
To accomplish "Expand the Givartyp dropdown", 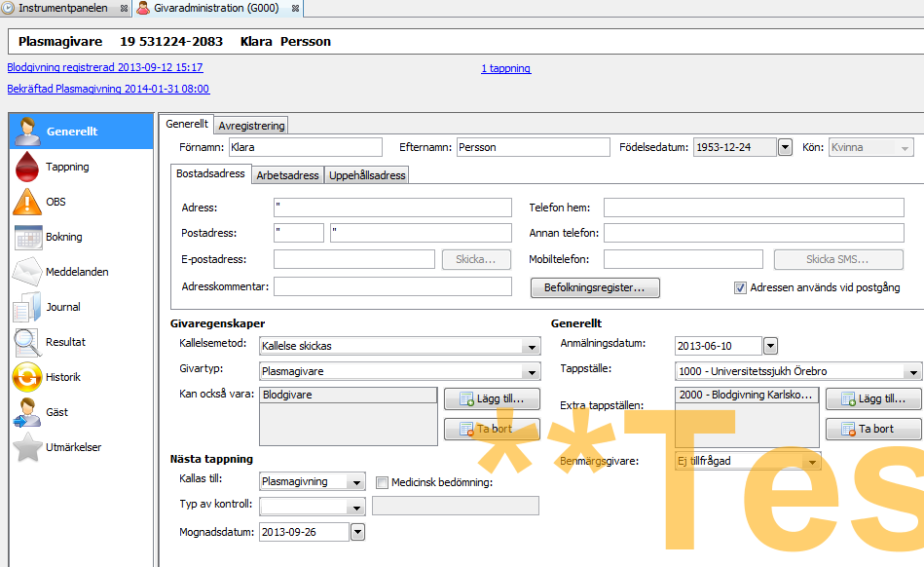I will [532, 371].
